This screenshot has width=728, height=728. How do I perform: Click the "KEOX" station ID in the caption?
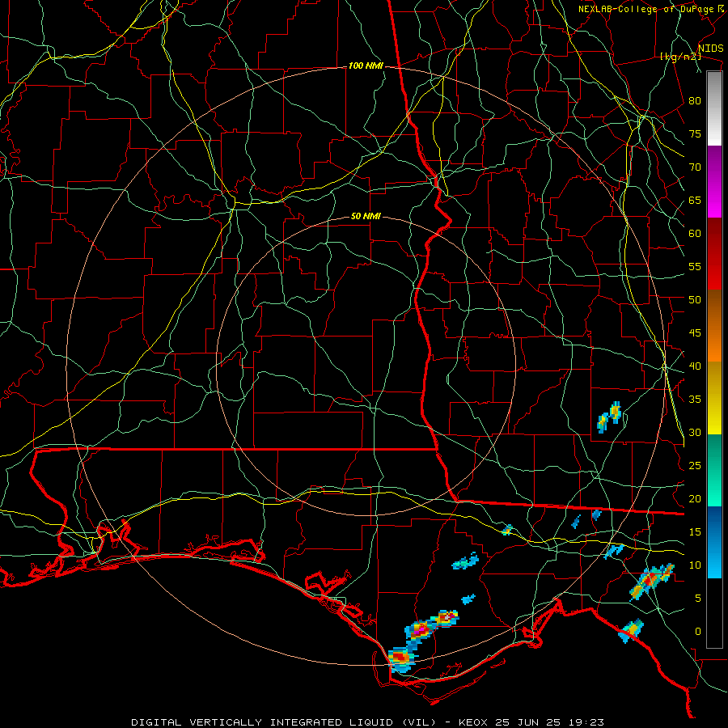[x=474, y=722]
